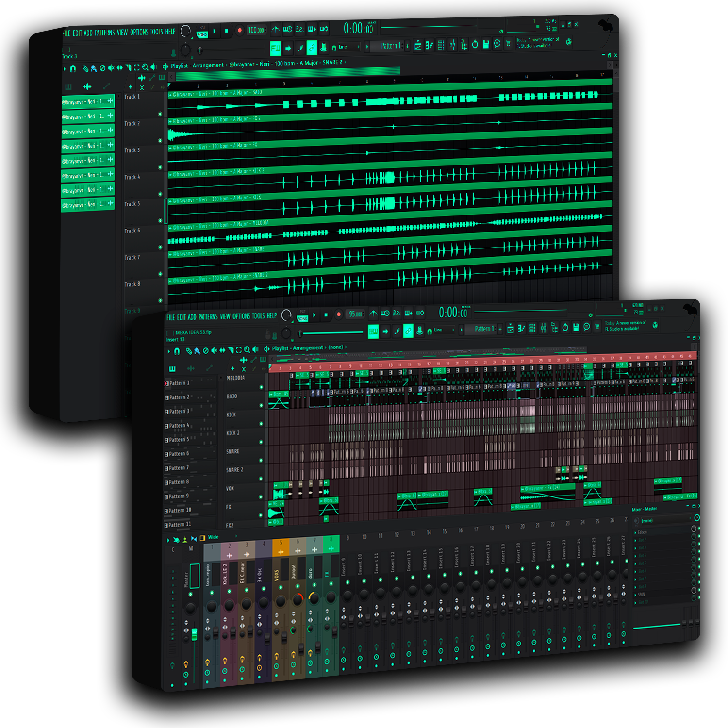Click the Master channel volume fader in the mixer

195,634
